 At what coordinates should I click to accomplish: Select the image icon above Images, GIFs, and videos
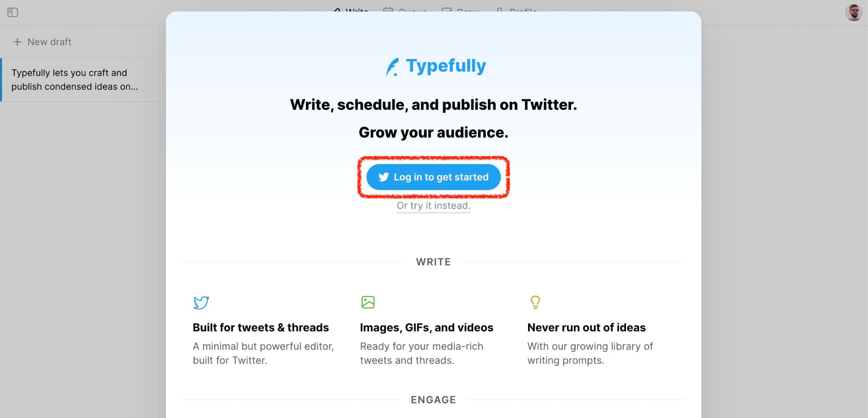tap(368, 302)
